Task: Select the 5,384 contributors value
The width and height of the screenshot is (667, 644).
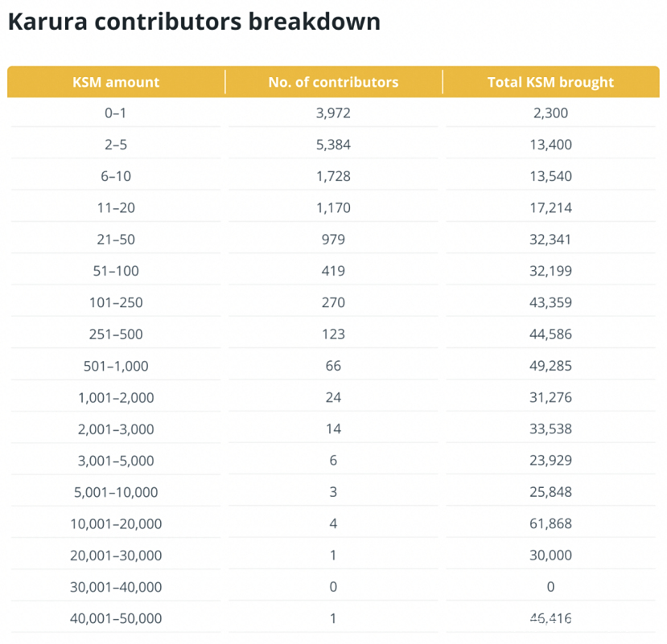Action: click(x=333, y=145)
